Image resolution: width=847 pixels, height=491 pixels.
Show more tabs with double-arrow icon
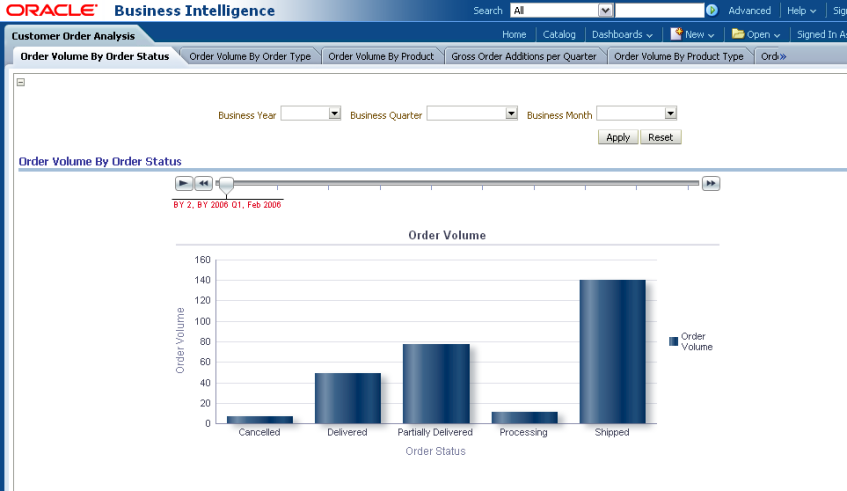782,56
